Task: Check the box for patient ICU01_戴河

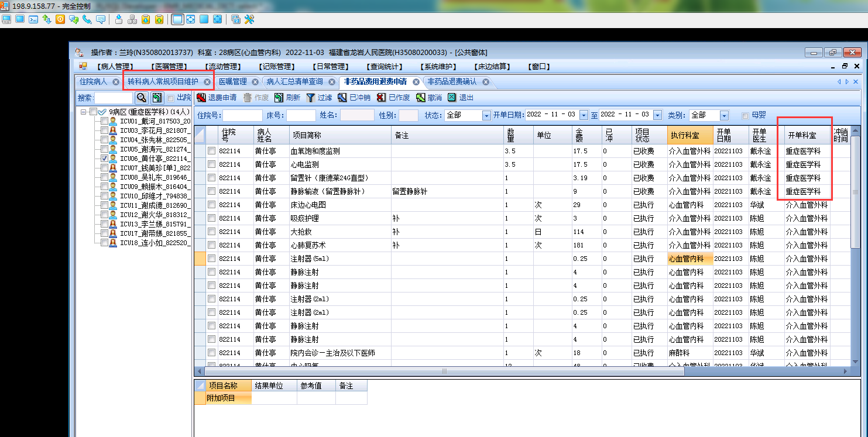Action: coord(104,121)
